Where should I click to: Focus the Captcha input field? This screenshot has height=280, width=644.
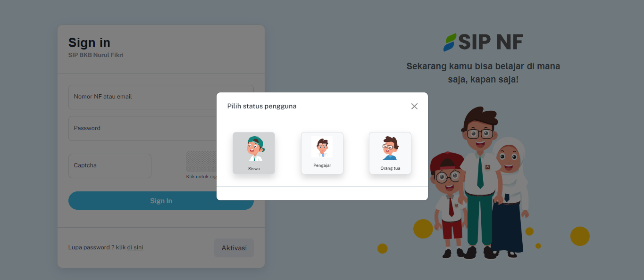(110, 166)
